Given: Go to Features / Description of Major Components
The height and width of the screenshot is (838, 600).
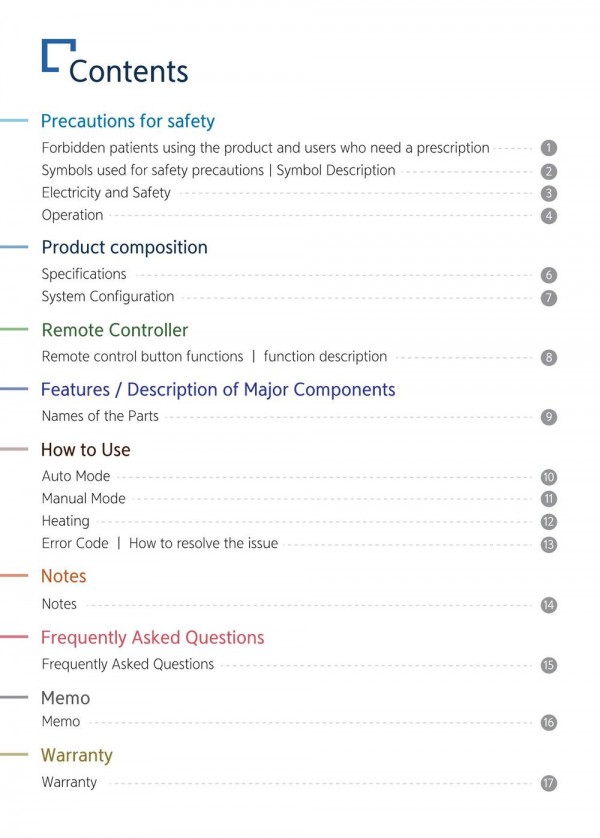Looking at the screenshot, I should click(218, 390).
